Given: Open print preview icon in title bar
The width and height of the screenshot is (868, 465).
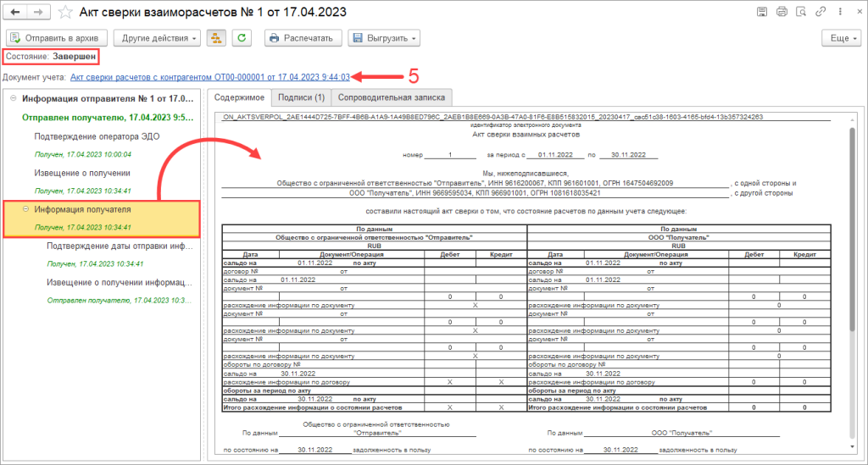Looking at the screenshot, I should pos(800,13).
